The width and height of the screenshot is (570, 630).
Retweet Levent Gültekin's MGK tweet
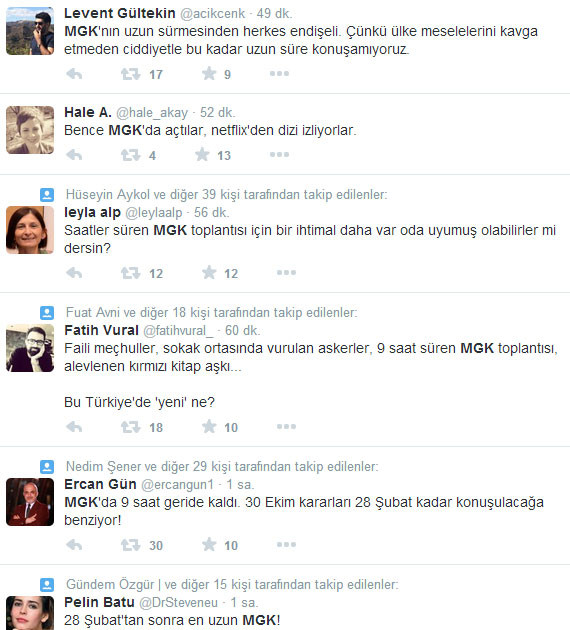(x=131, y=74)
